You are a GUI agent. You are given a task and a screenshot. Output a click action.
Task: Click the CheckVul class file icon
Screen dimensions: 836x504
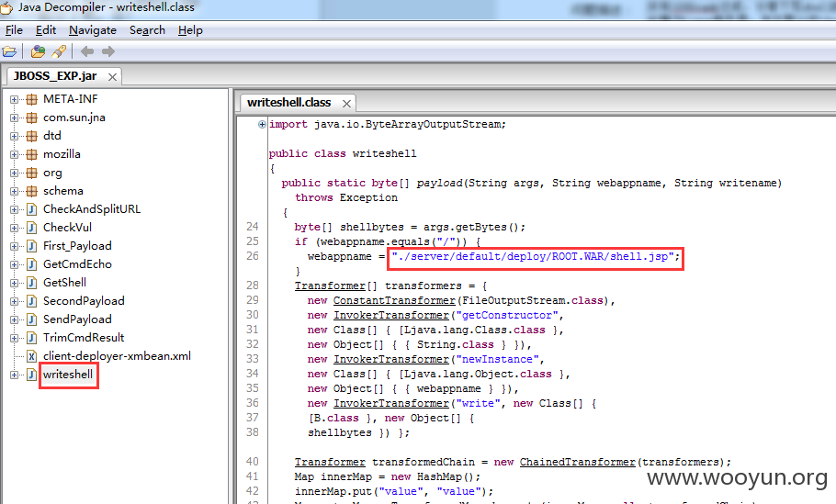coord(32,228)
